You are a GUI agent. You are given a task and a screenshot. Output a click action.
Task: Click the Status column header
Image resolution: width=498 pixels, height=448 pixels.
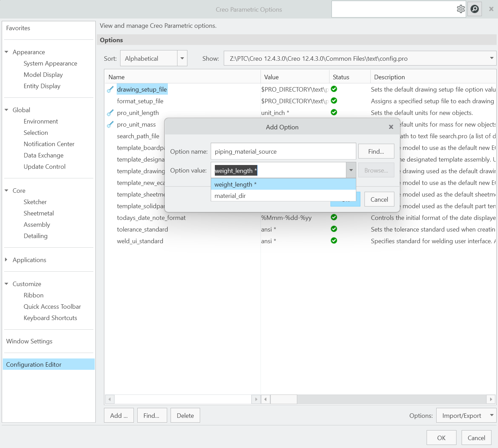pyautogui.click(x=350, y=77)
